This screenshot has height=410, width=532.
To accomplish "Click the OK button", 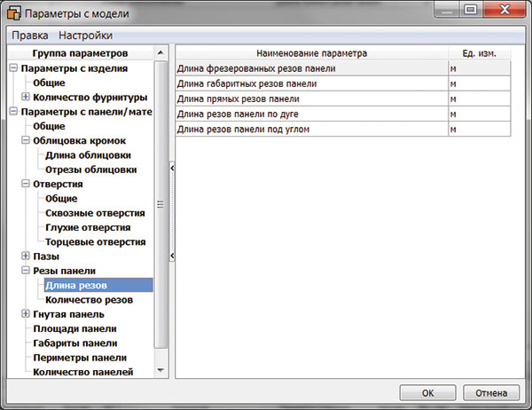I will point(426,392).
